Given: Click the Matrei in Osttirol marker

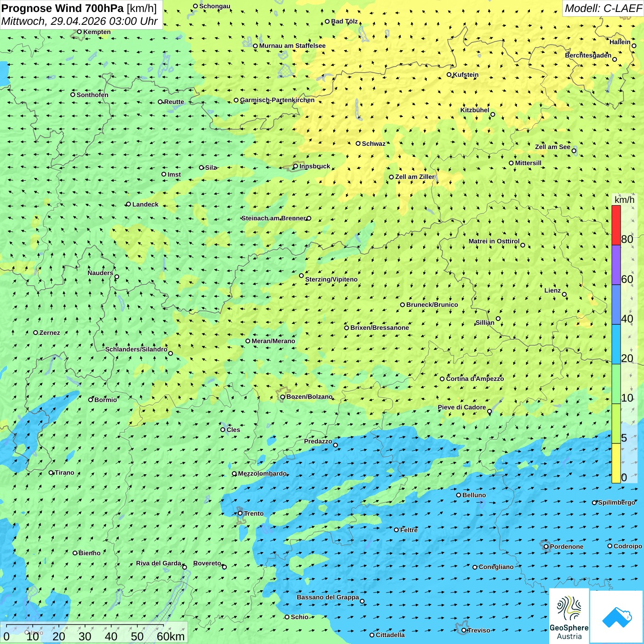Looking at the screenshot, I should 523,245.
